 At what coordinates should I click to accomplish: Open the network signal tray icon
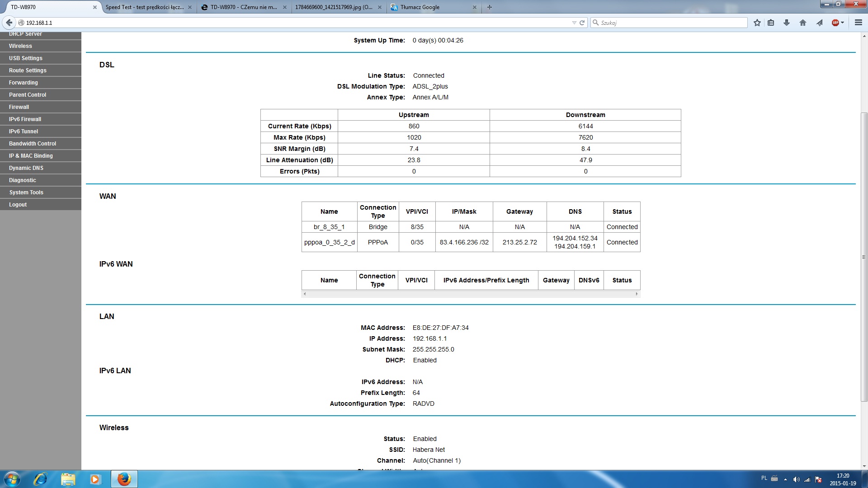[807, 479]
